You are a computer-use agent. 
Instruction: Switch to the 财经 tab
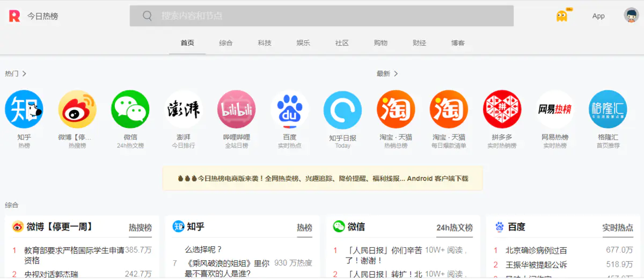[x=419, y=43]
